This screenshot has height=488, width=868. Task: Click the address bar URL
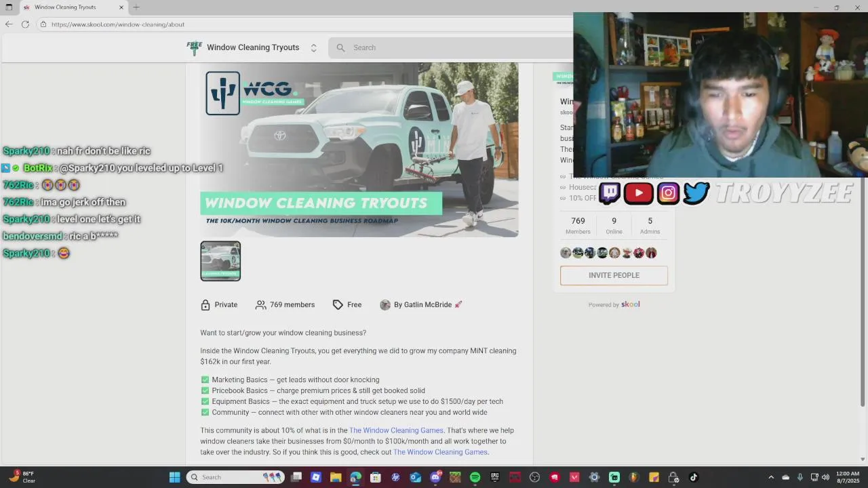point(117,24)
